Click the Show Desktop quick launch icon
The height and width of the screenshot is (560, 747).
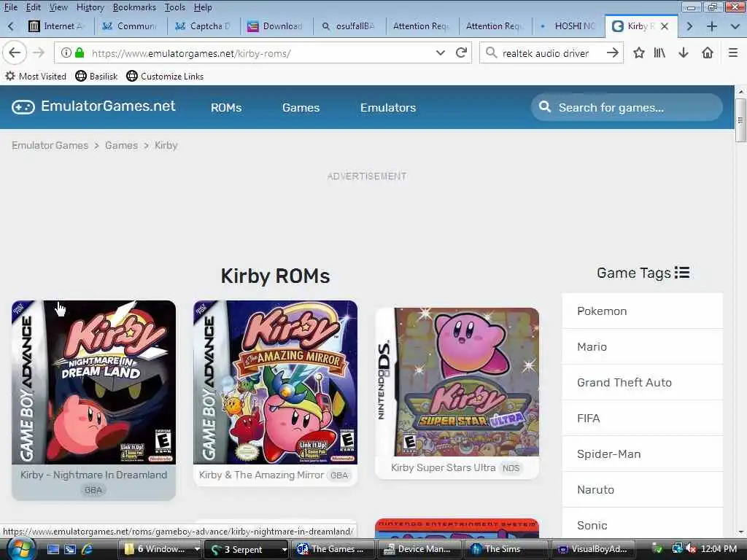click(x=53, y=549)
